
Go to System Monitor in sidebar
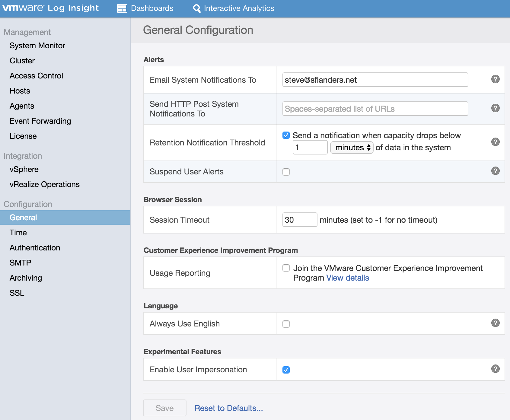click(37, 46)
